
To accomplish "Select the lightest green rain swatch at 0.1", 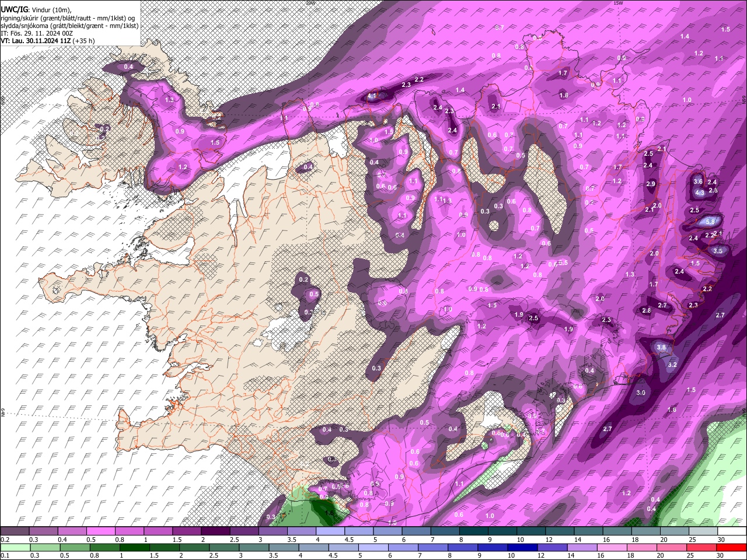I will (15, 547).
